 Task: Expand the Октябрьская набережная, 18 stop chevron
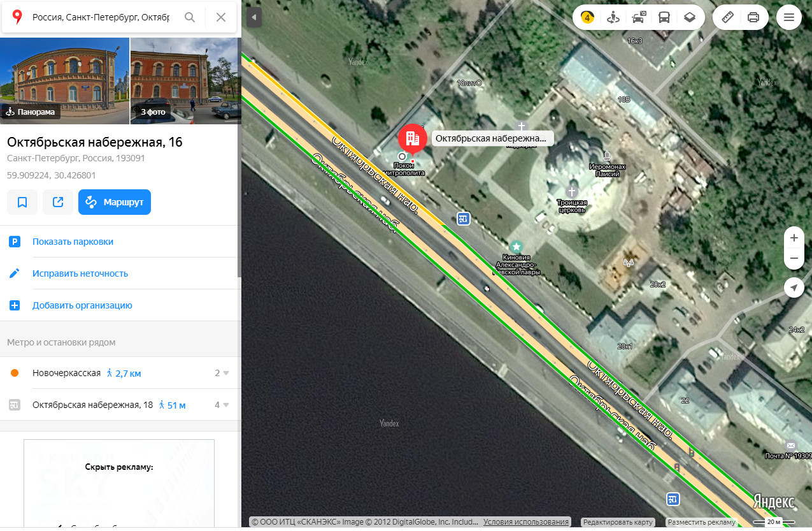coord(226,405)
